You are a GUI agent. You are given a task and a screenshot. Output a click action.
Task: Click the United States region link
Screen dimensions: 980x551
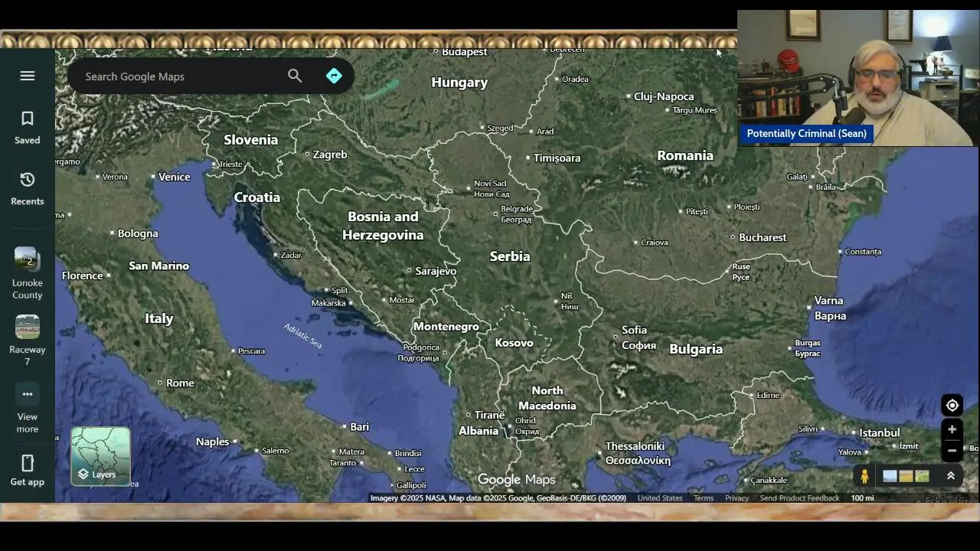pos(660,498)
